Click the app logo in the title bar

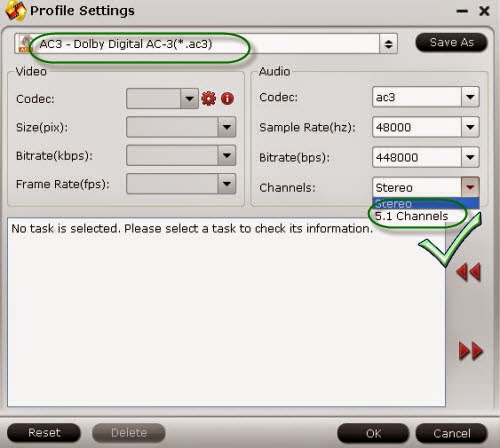[15, 10]
